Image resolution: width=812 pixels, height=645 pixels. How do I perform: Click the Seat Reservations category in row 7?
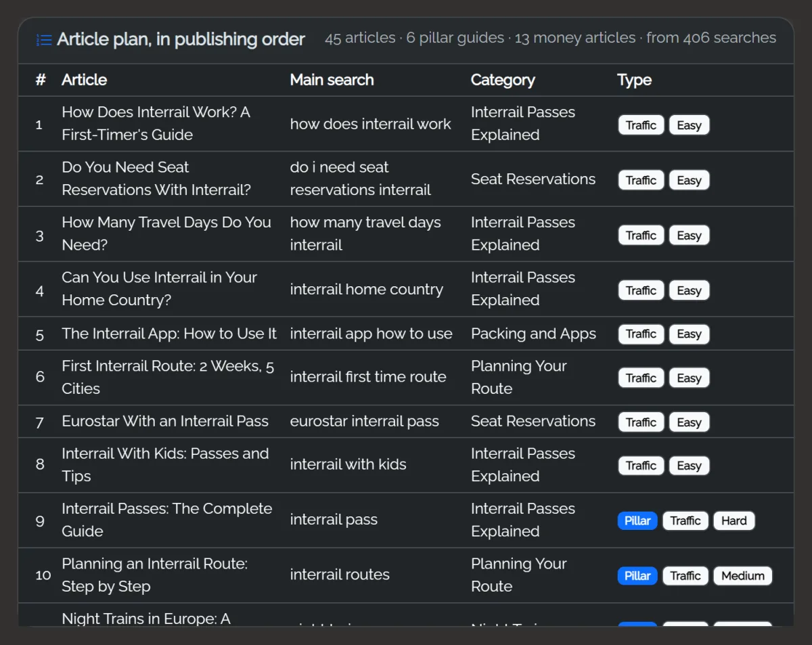pos(533,421)
